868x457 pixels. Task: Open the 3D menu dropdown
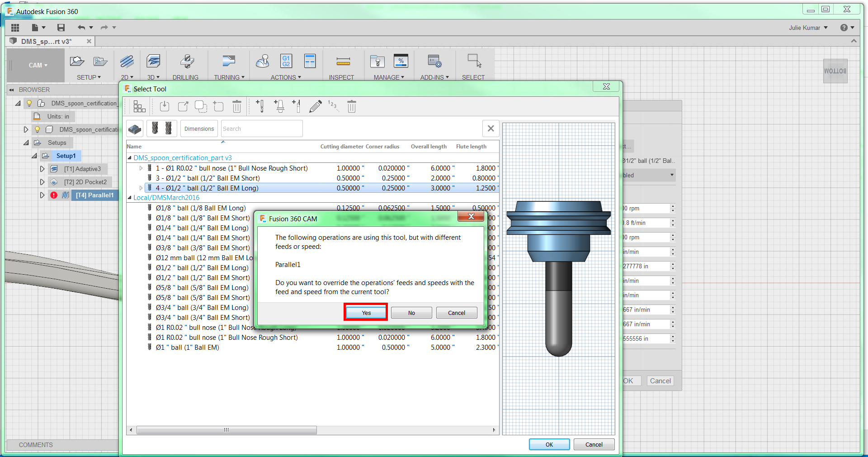[153, 77]
